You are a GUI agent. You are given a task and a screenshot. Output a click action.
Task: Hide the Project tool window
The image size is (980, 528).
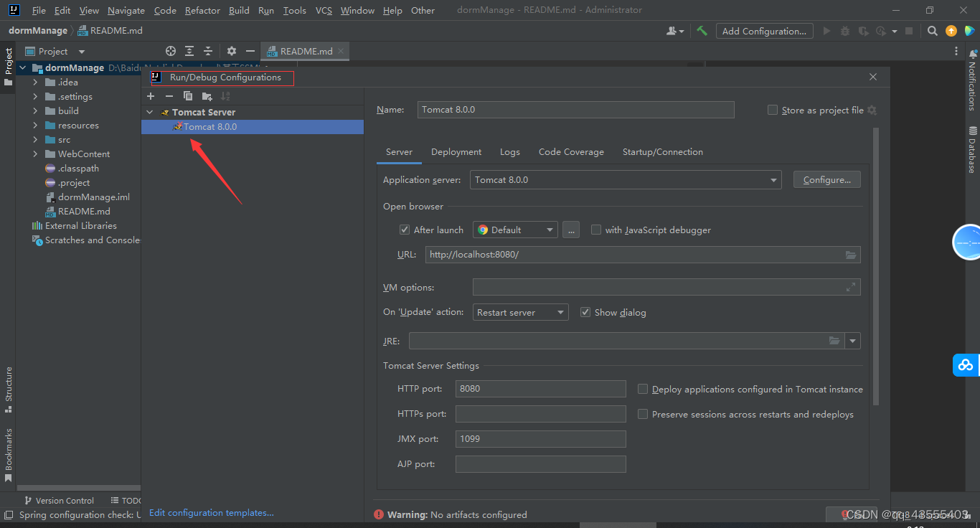(x=250, y=51)
